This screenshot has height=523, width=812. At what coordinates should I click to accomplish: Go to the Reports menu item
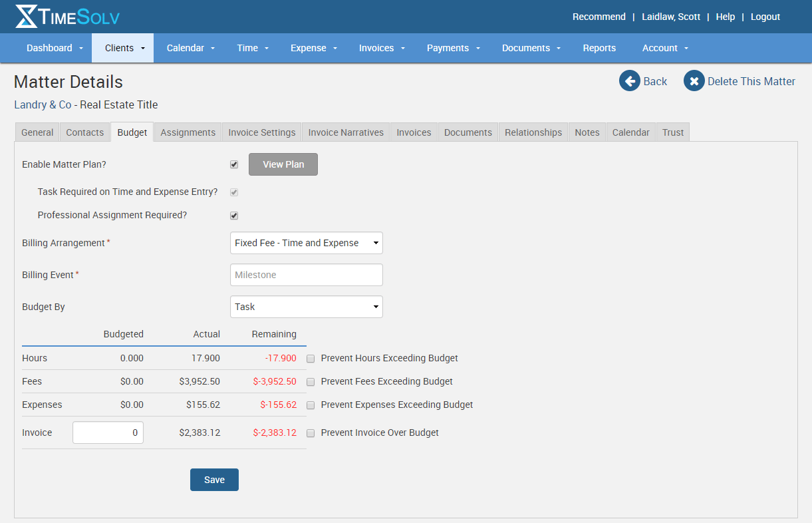599,48
